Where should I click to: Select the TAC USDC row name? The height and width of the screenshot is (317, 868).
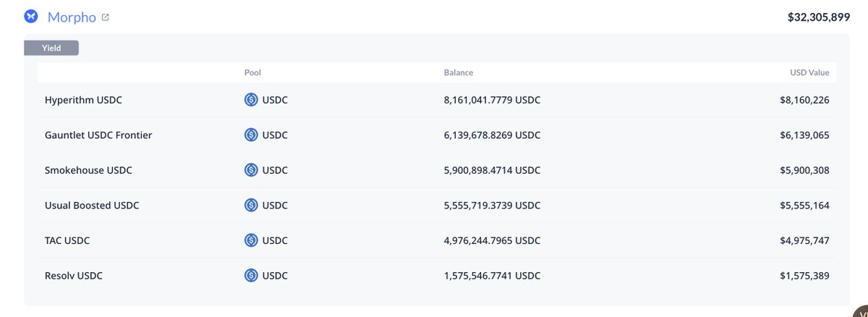point(67,240)
